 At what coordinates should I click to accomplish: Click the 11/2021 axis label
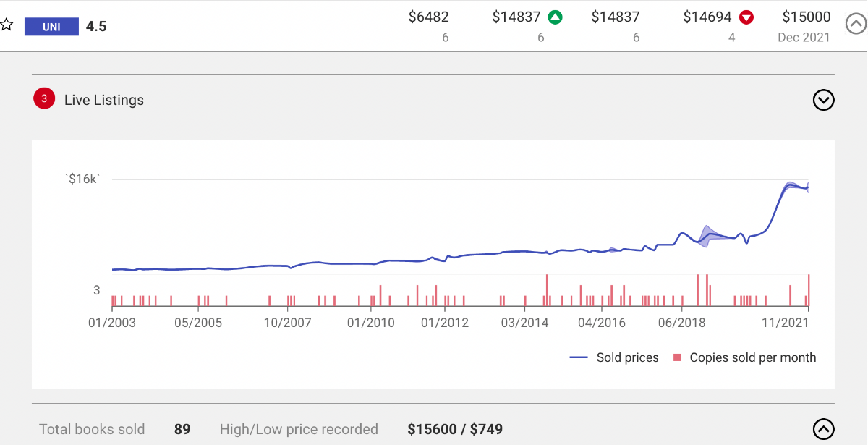coord(785,322)
